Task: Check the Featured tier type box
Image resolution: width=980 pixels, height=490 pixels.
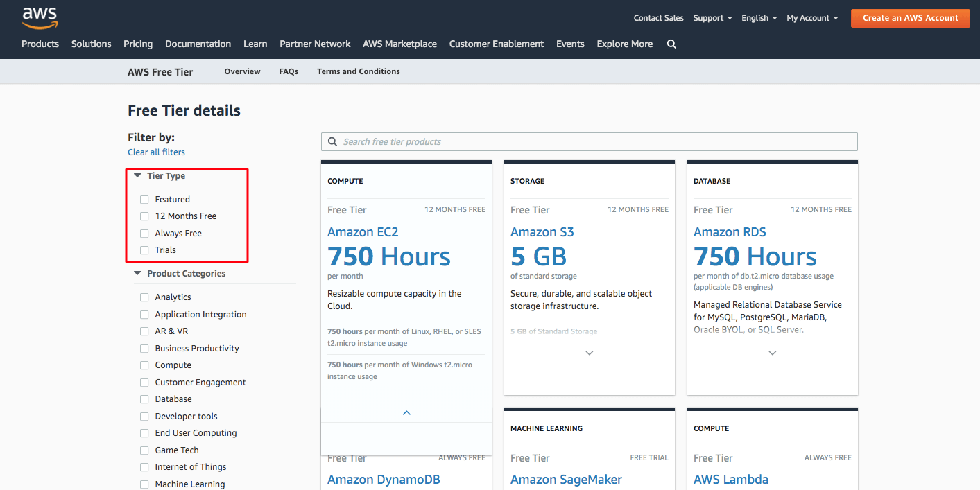Action: click(x=144, y=200)
